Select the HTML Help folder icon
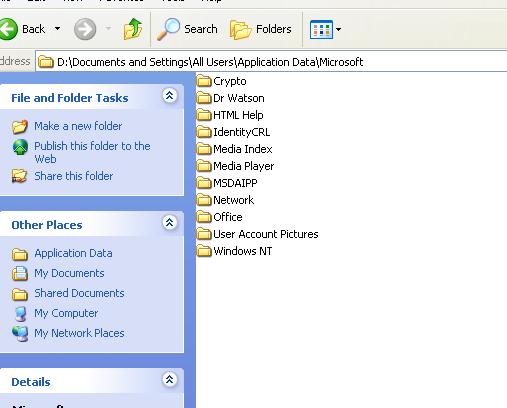Viewport: 507px width, 408px height. 204,115
